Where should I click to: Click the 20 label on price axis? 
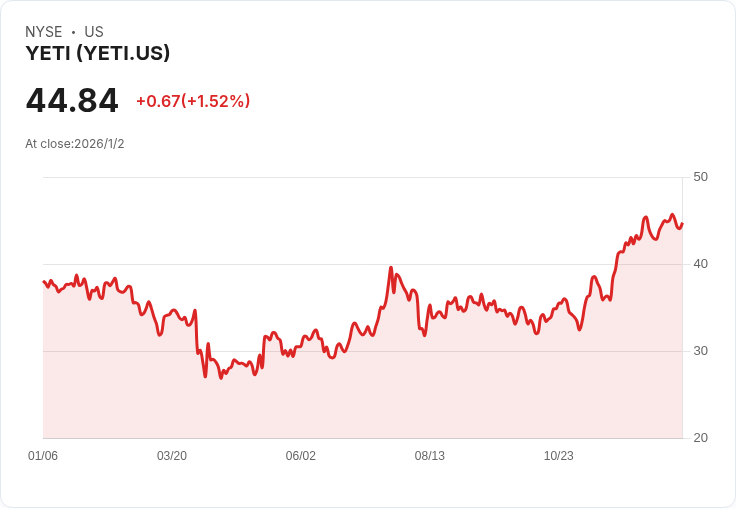700,438
